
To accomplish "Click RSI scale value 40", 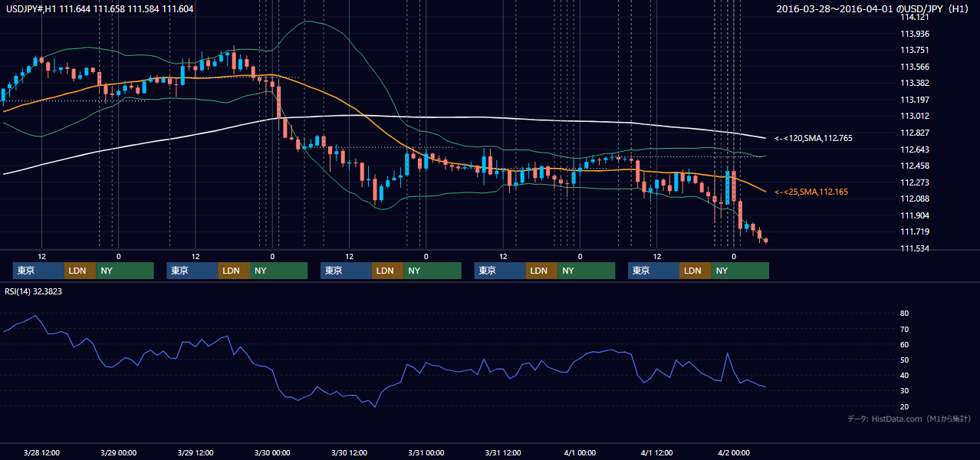I will tap(905, 376).
